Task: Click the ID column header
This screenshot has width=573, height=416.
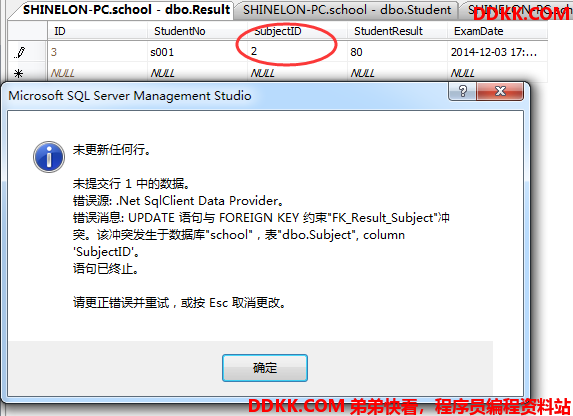Action: click(98, 31)
